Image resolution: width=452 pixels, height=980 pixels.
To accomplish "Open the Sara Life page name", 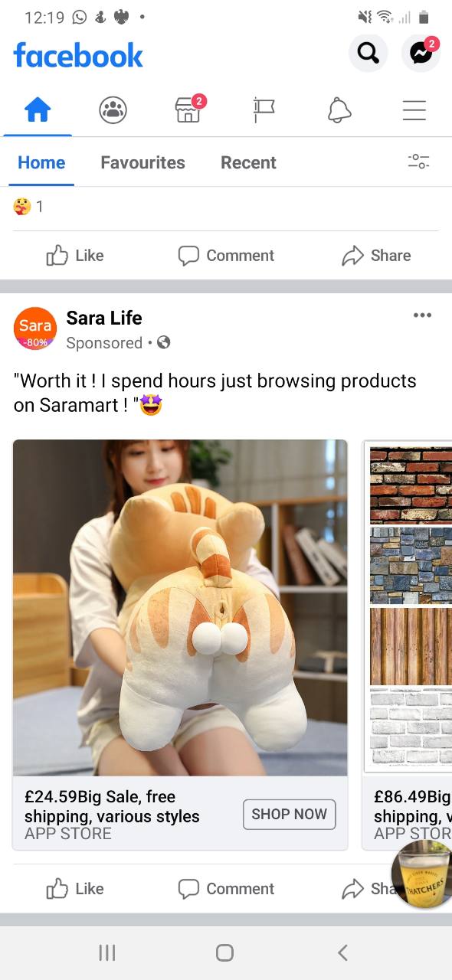I will pyautogui.click(x=104, y=318).
